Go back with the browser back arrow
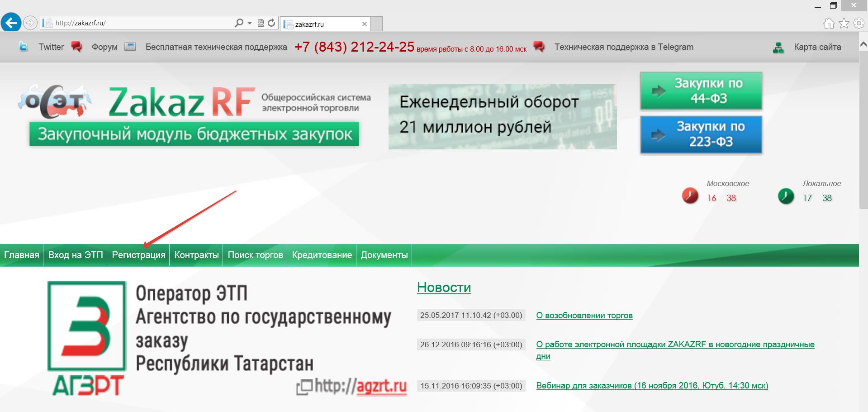868x412 pixels. [11, 23]
